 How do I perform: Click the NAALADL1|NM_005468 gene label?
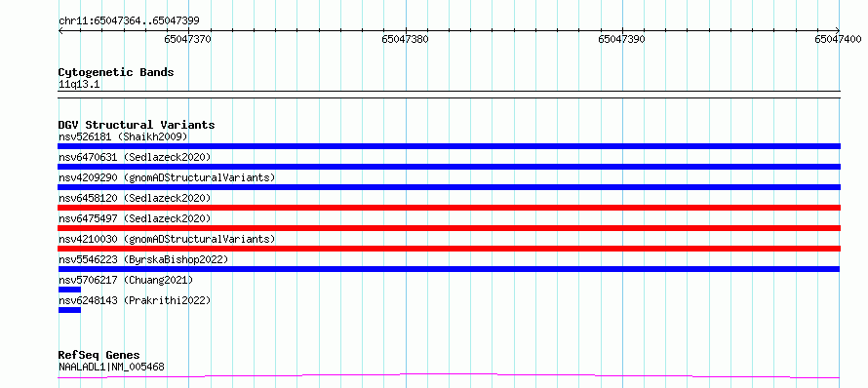click(x=111, y=367)
